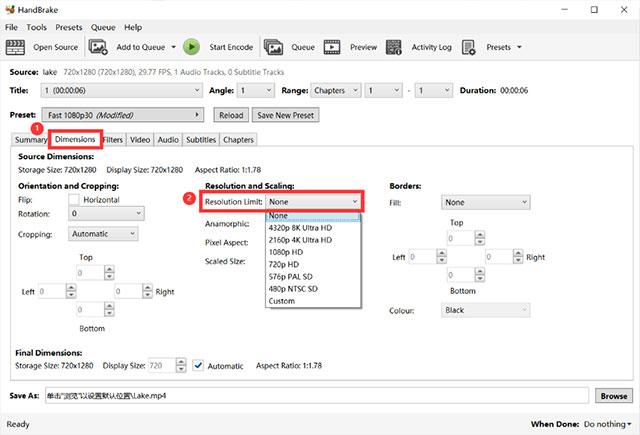The image size is (640, 435).
Task: Click the Browse button
Action: click(613, 396)
